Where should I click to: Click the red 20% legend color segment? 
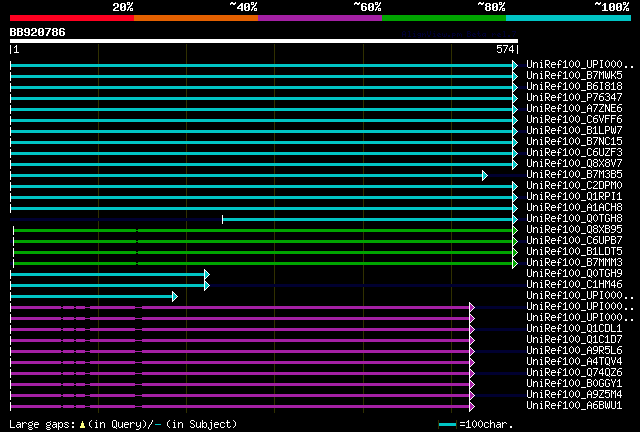[x=72, y=18]
